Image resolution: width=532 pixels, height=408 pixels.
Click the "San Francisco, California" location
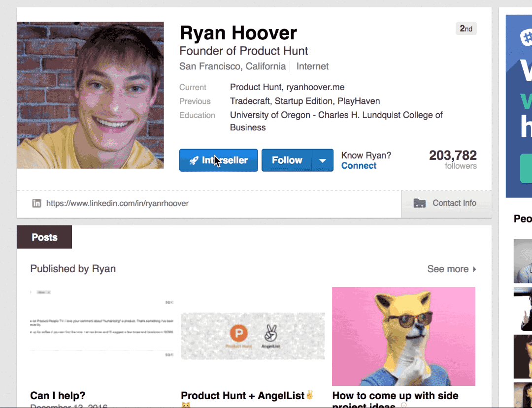coord(233,66)
